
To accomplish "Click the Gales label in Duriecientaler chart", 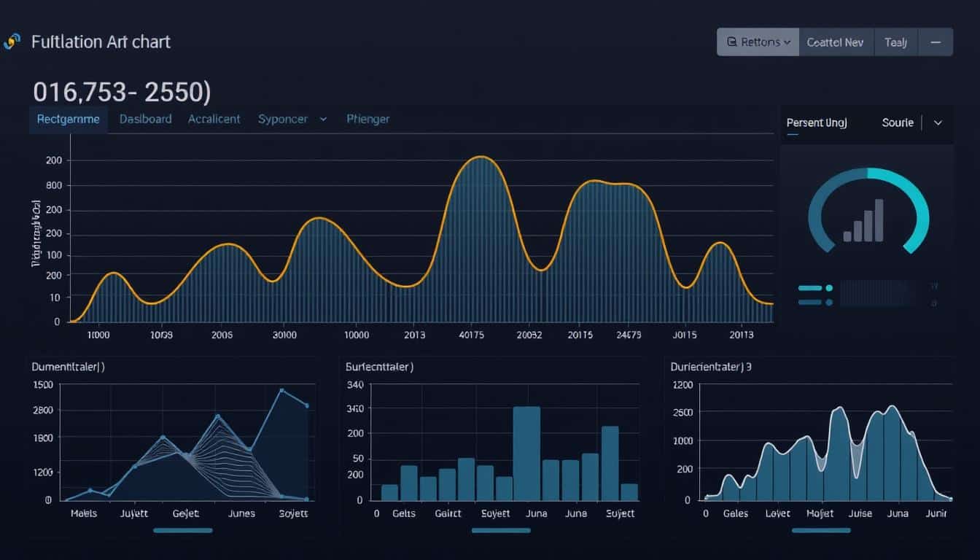I will pos(736,513).
